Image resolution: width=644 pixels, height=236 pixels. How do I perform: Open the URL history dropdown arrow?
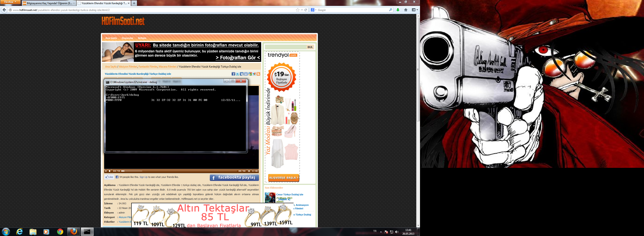302,10
